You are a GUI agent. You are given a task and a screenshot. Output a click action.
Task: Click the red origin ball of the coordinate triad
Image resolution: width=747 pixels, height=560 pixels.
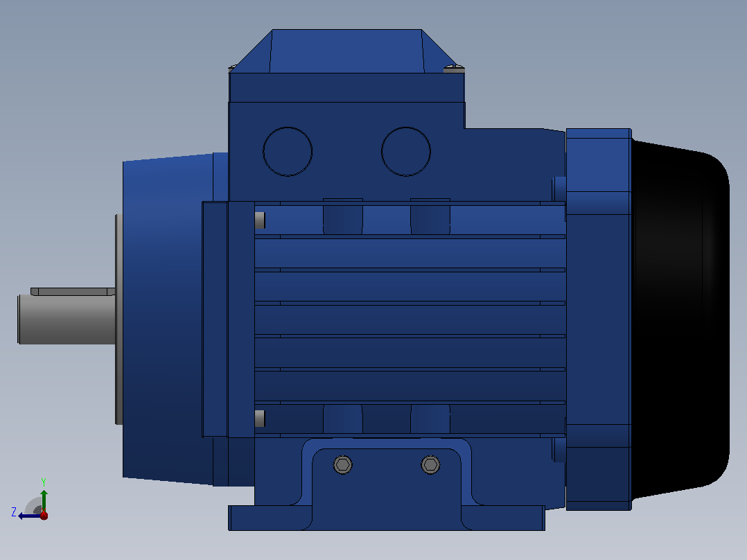pos(44,515)
